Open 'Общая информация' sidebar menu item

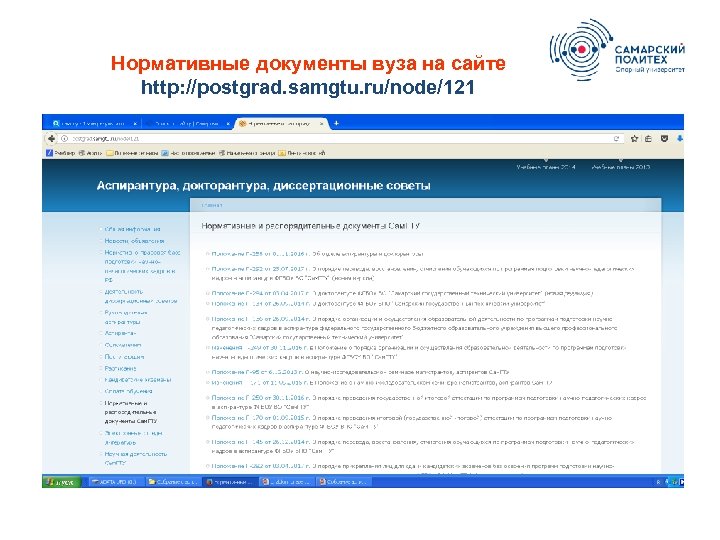pos(132,229)
